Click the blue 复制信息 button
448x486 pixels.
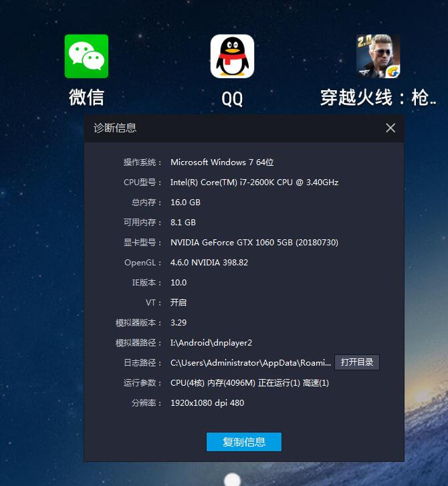click(244, 442)
